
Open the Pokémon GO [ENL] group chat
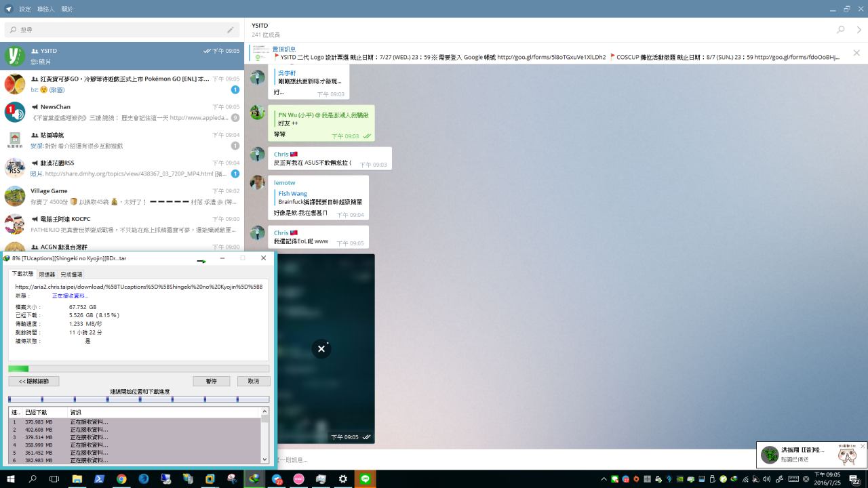[x=122, y=84]
